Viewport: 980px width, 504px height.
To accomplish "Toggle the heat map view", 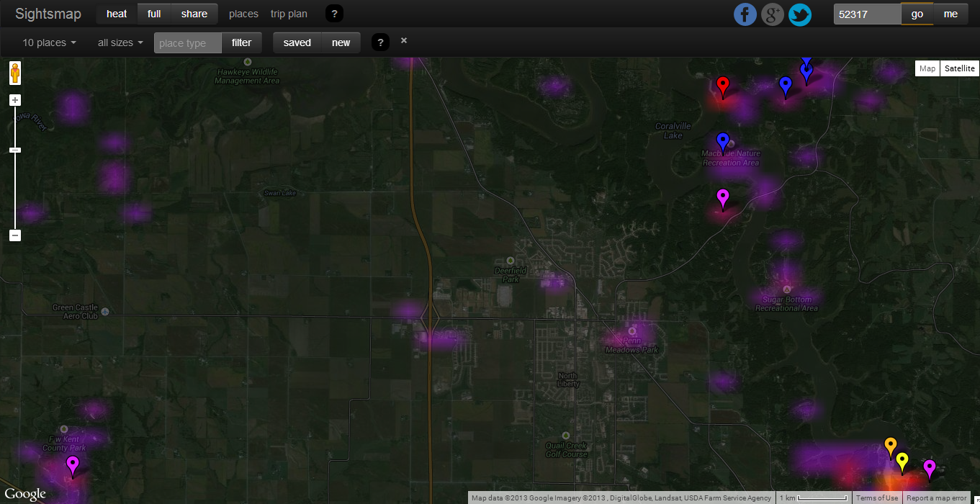I will pos(117,14).
